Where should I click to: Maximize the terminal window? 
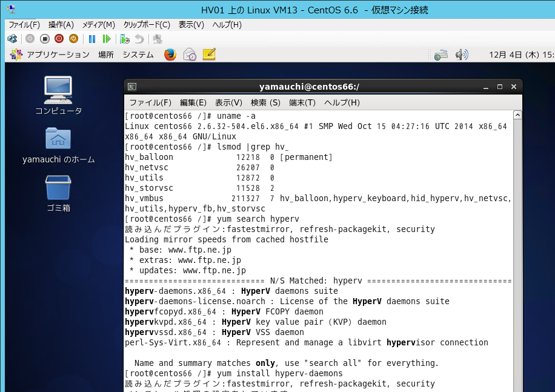pyautogui.click(x=500, y=87)
